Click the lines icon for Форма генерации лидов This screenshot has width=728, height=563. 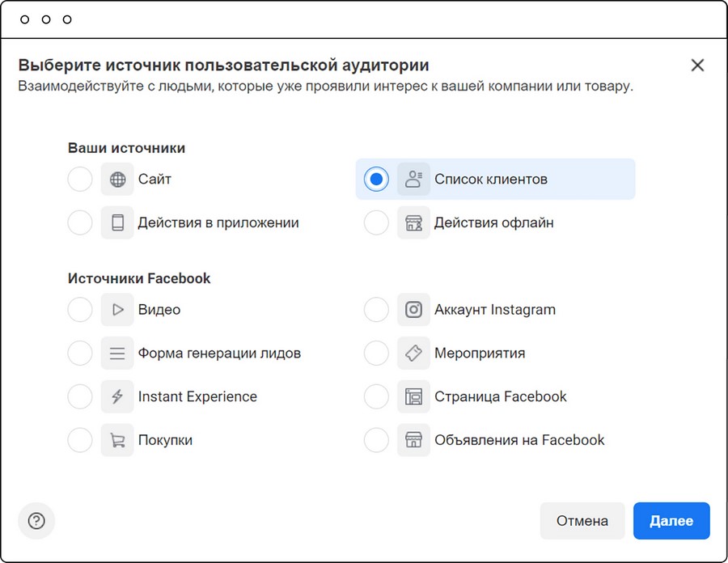117,353
